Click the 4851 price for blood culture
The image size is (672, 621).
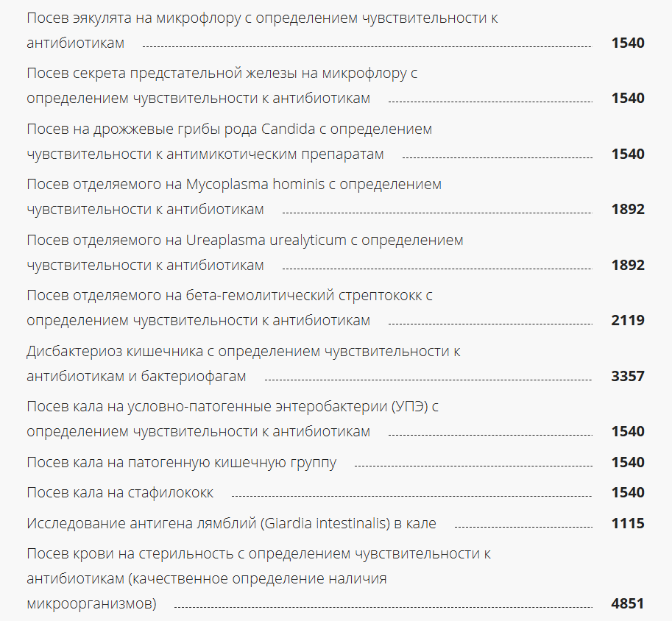(628, 604)
